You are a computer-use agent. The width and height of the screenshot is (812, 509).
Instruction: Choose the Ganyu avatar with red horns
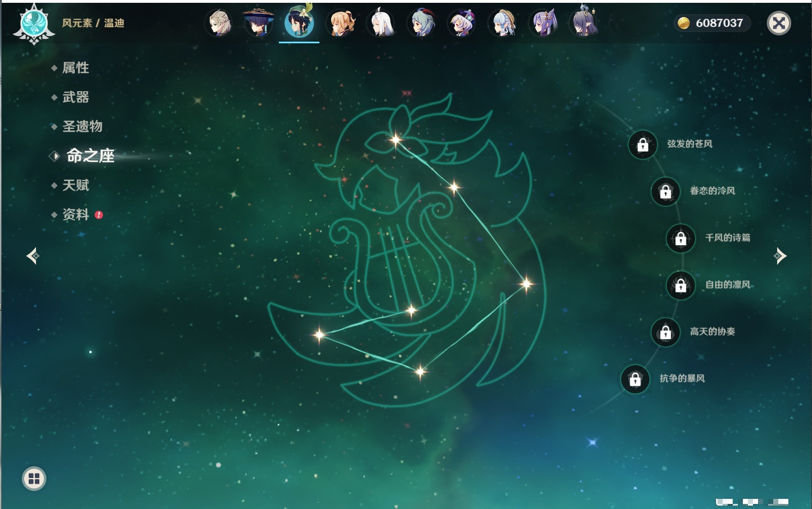(422, 24)
